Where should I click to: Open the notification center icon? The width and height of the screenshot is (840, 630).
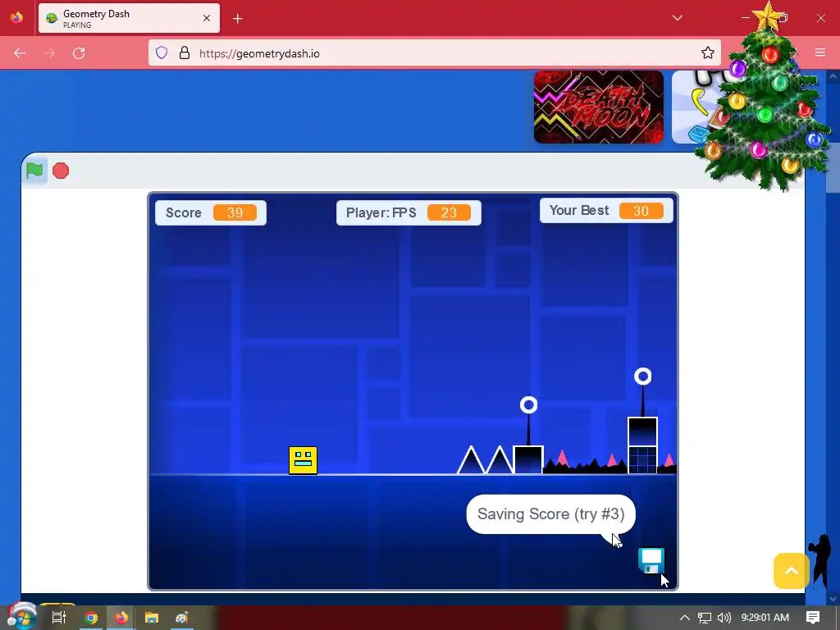point(813,618)
